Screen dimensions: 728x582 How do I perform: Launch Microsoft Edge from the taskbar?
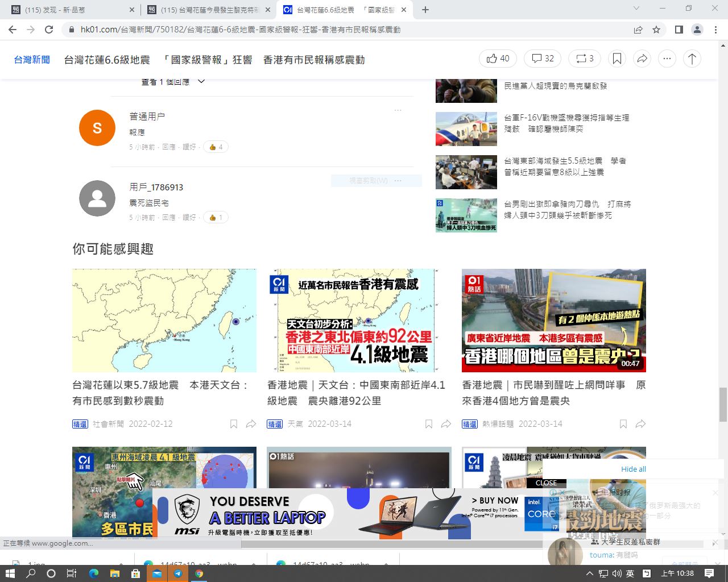(x=93, y=573)
